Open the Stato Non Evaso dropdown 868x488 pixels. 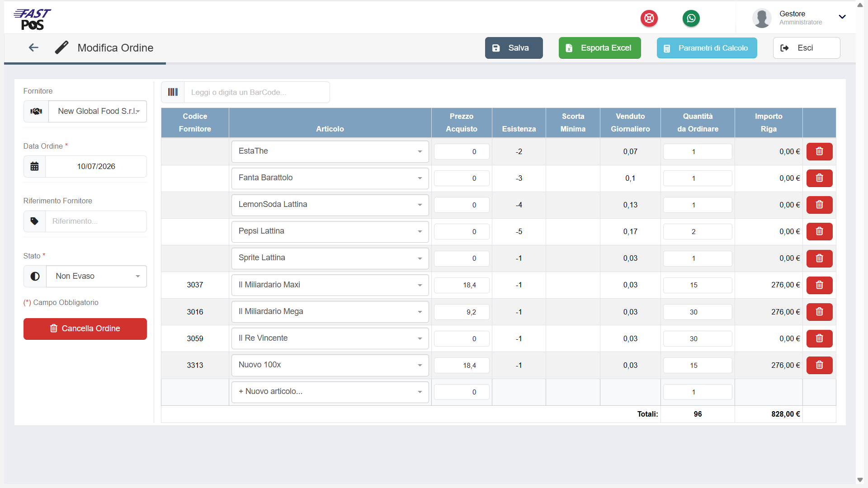97,276
